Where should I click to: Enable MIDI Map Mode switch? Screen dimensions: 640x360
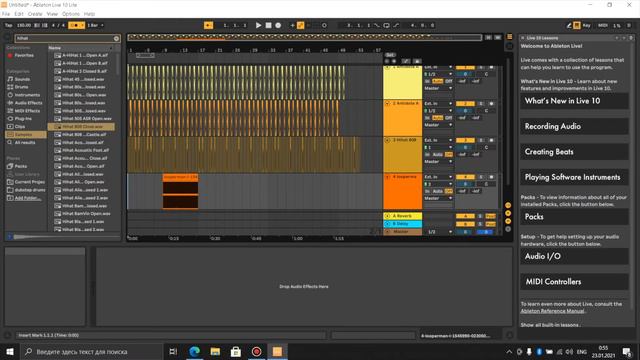point(603,25)
